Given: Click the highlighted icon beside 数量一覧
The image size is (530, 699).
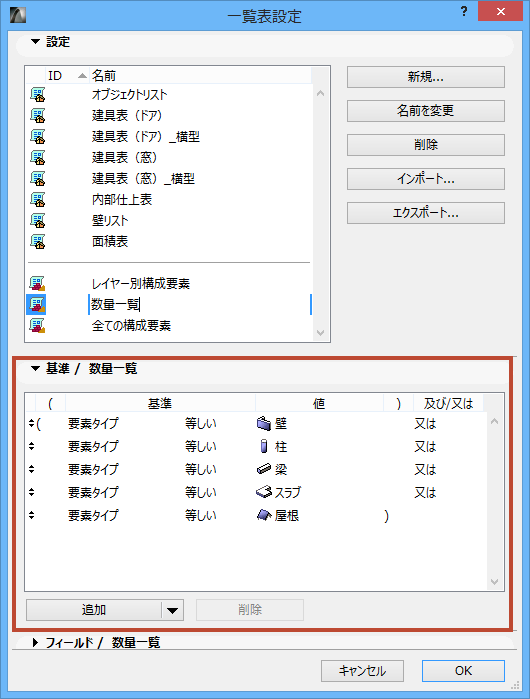Looking at the screenshot, I should pos(37,304).
